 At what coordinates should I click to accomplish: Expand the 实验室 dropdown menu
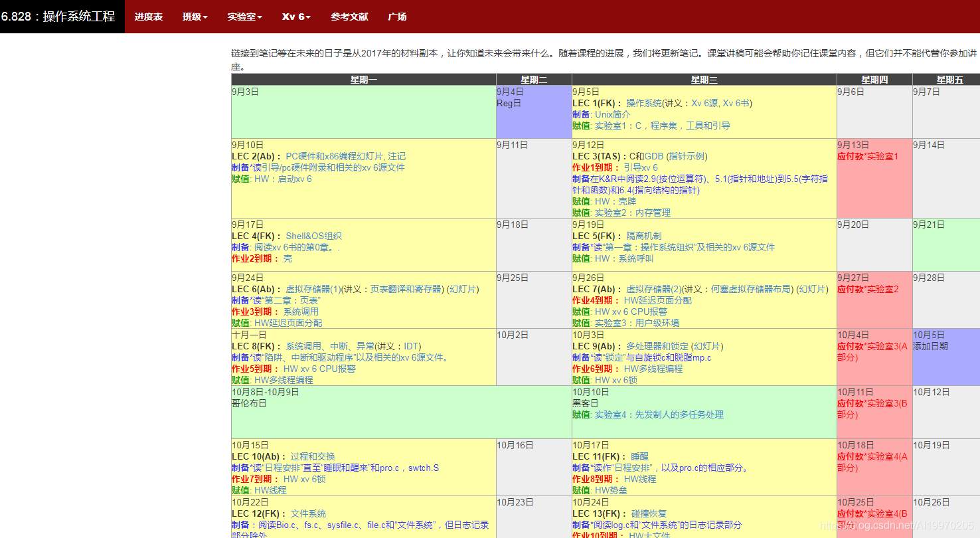coord(244,17)
